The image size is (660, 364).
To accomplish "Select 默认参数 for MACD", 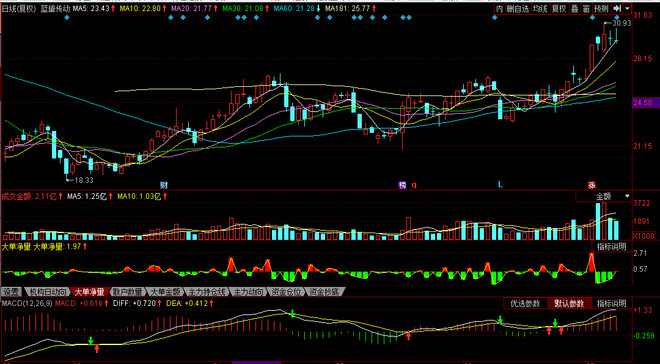I will (569, 303).
